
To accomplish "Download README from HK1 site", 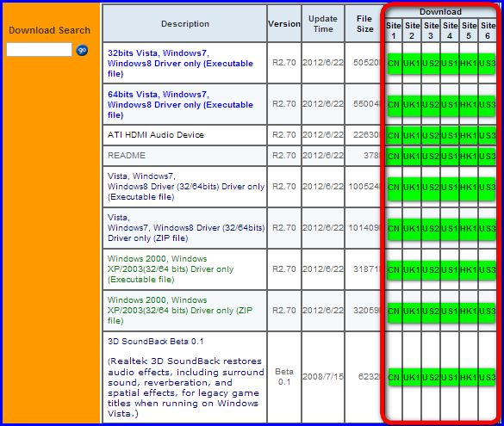I will [x=469, y=156].
